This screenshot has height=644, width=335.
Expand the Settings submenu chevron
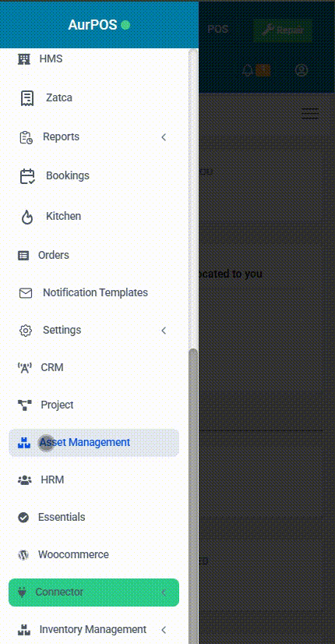pyautogui.click(x=164, y=331)
